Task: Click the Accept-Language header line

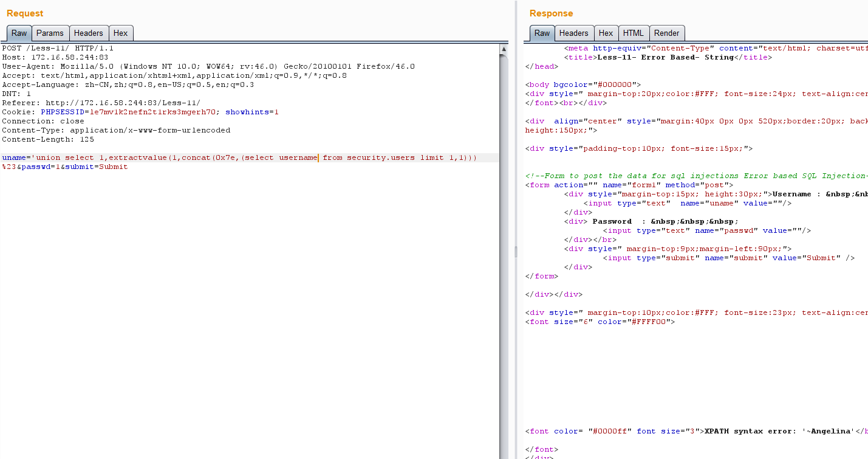Action: point(128,85)
